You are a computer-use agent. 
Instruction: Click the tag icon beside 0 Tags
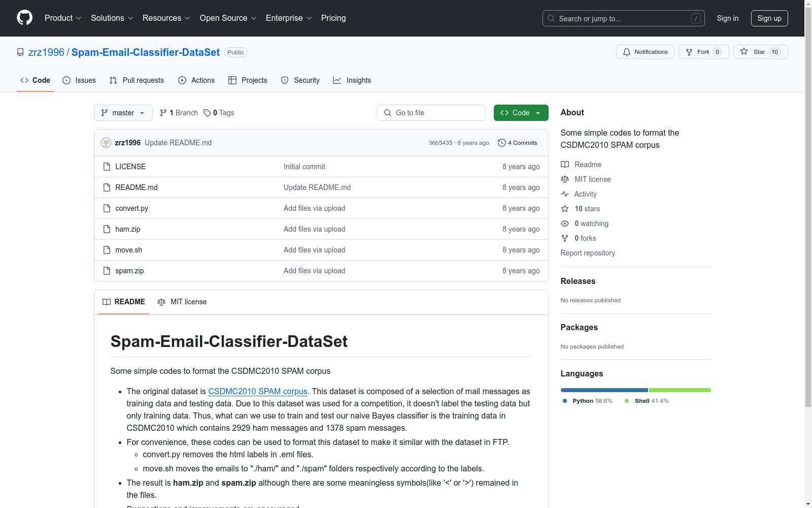[207, 113]
